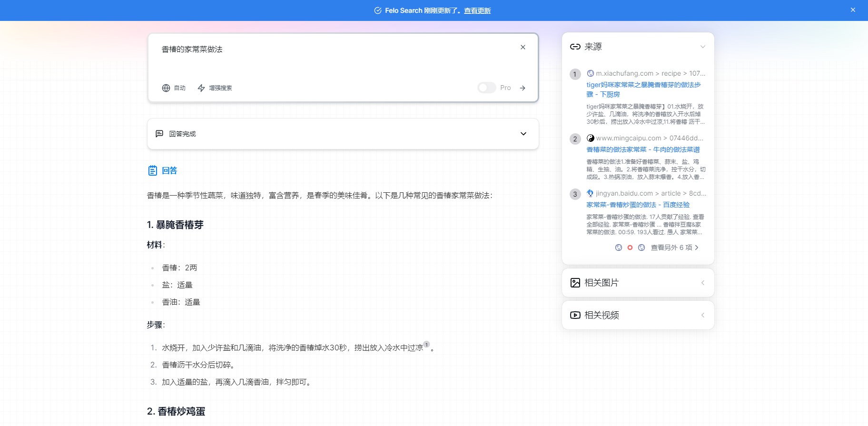The width and height of the screenshot is (868, 426).
Task: Click the 来源 panel title
Action: (593, 47)
